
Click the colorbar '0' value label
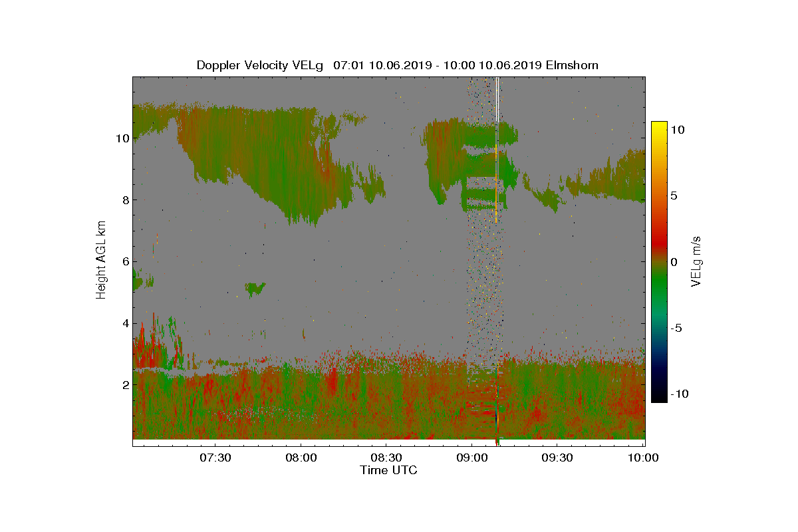click(x=674, y=262)
